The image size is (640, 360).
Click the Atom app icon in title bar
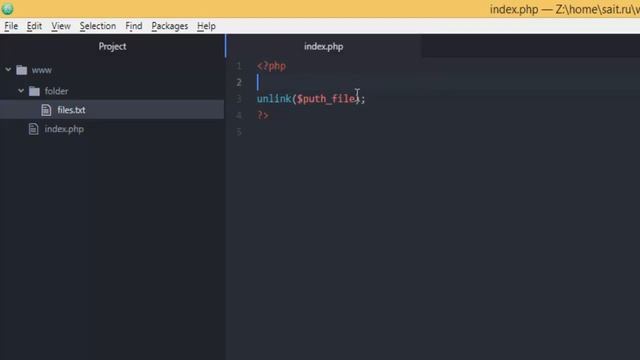(7, 8)
